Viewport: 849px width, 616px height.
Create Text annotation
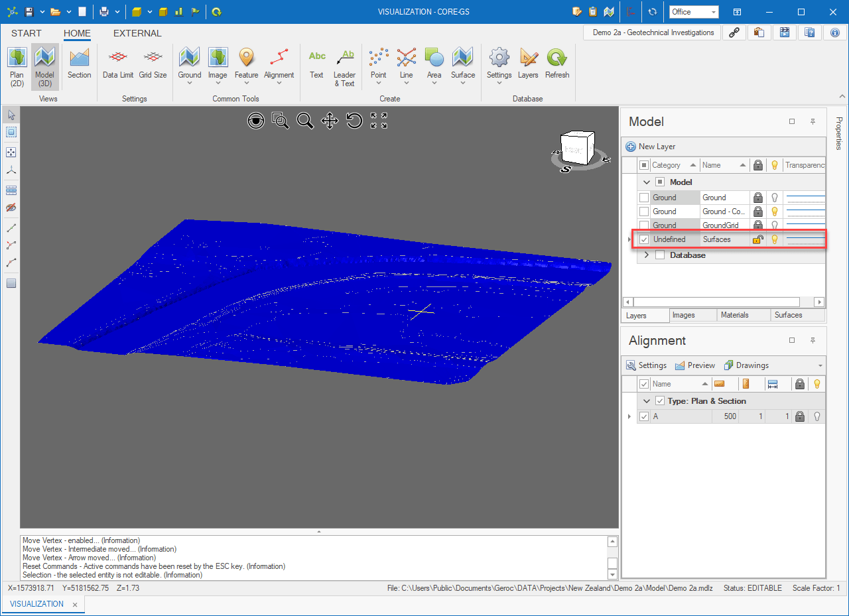[x=317, y=64]
